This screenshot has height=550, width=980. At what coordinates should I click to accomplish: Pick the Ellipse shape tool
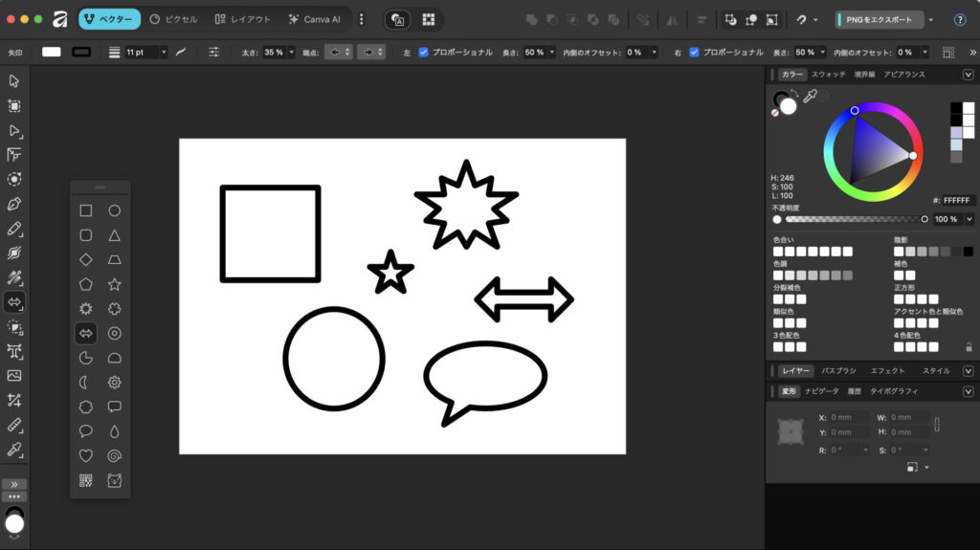click(115, 210)
